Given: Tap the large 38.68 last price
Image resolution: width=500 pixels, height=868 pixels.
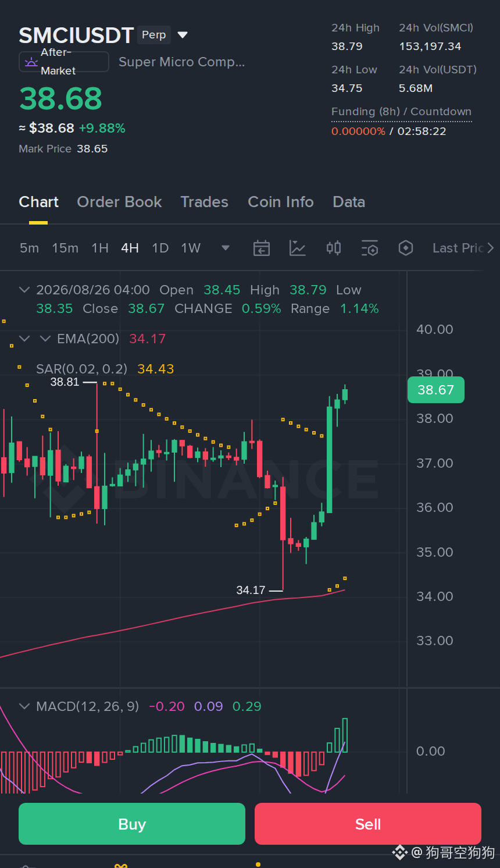Looking at the screenshot, I should (60, 98).
